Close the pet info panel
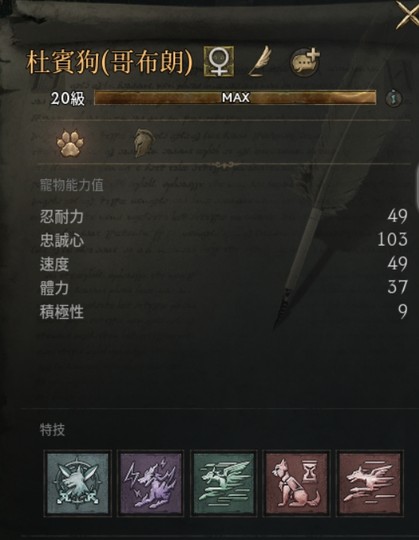Viewport: 419px width, 540px height. [408, 14]
